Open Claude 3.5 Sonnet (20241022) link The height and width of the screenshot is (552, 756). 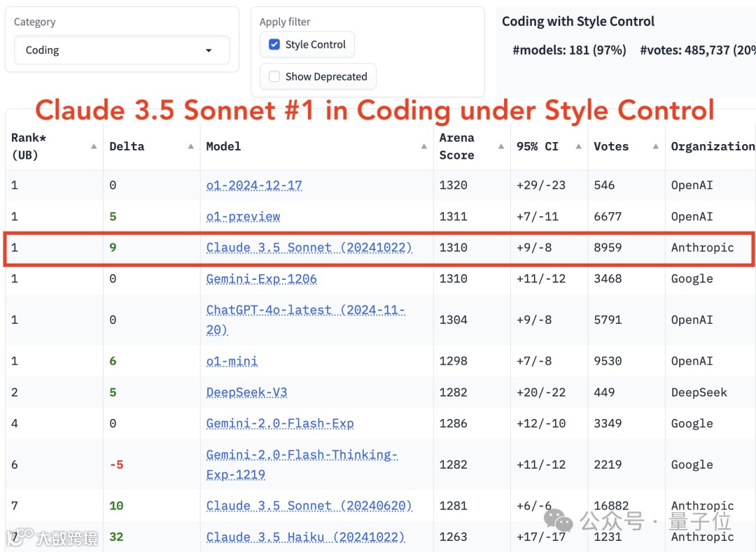pos(309,248)
